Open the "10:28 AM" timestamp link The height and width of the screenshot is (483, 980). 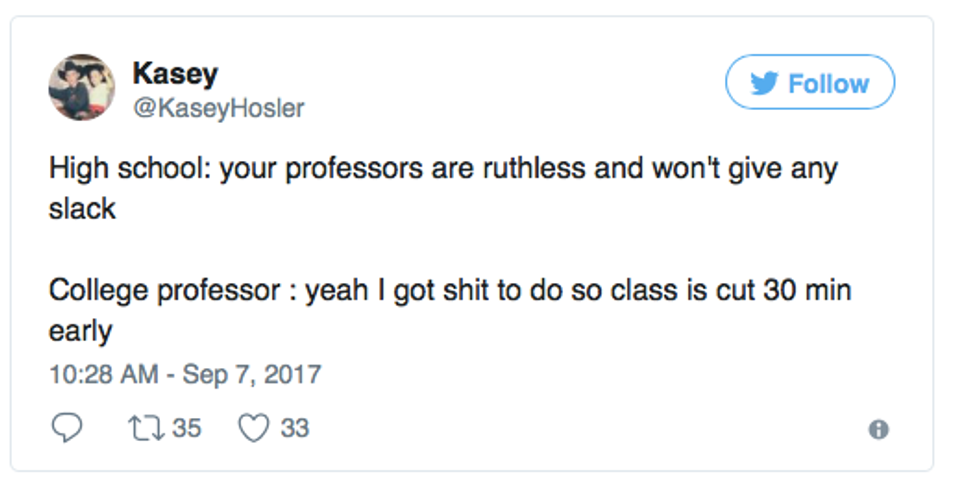pyautogui.click(x=103, y=375)
